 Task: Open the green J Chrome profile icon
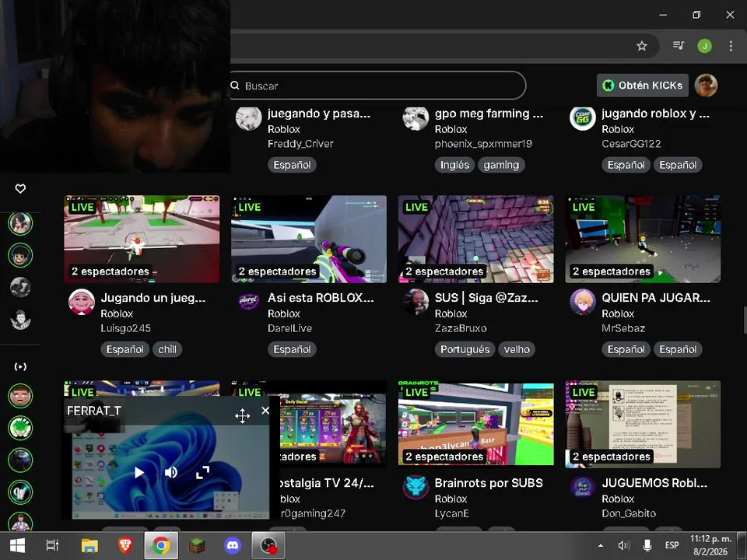[705, 46]
